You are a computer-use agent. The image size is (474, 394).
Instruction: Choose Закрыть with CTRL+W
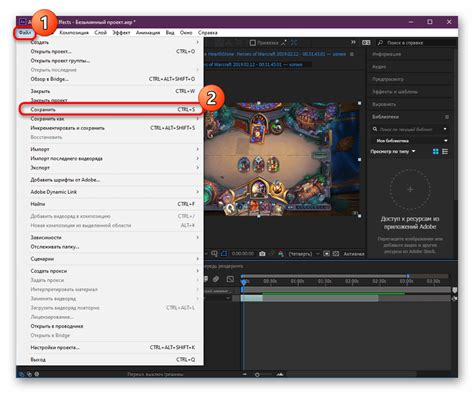click(111, 91)
